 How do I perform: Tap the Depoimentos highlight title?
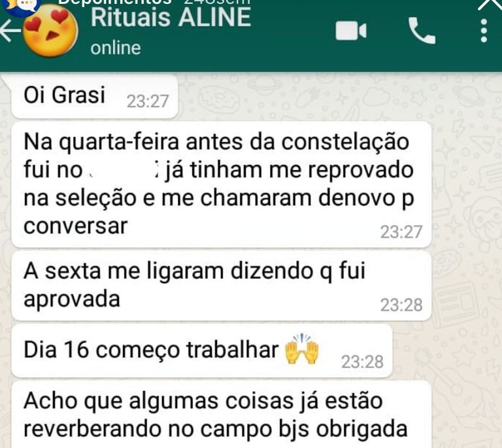pos(114,2)
